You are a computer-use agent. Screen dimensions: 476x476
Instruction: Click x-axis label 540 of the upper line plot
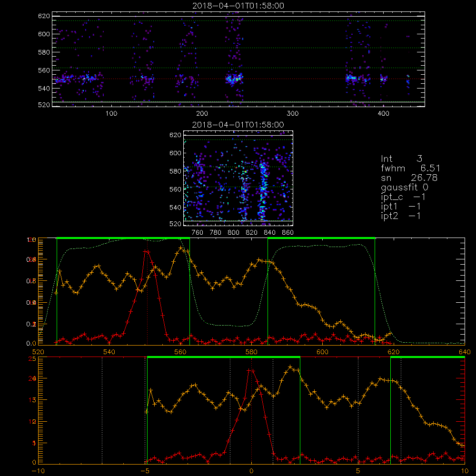(109, 352)
